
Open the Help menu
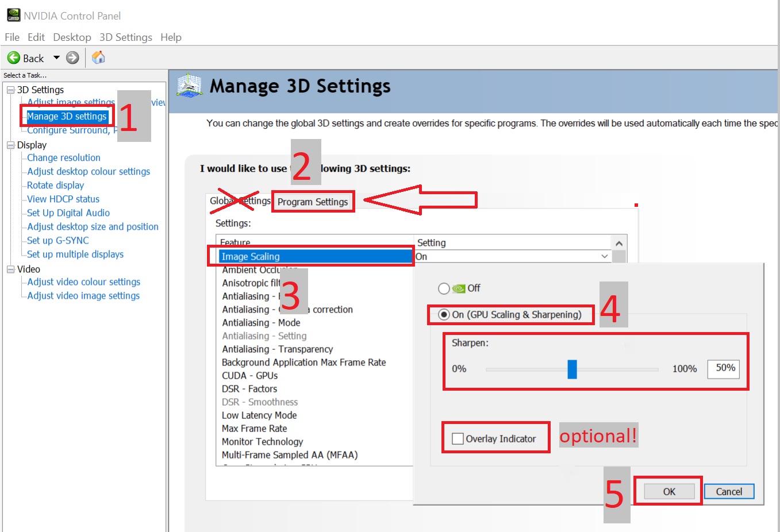coord(171,37)
